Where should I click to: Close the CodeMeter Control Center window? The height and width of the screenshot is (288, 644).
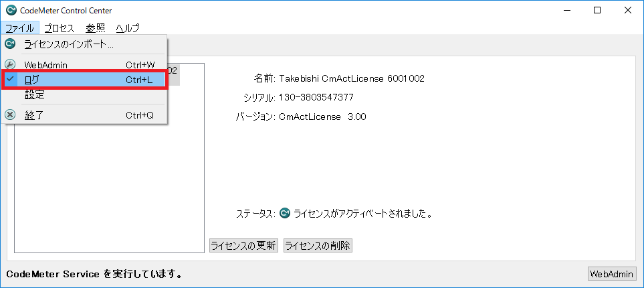[x=628, y=10]
